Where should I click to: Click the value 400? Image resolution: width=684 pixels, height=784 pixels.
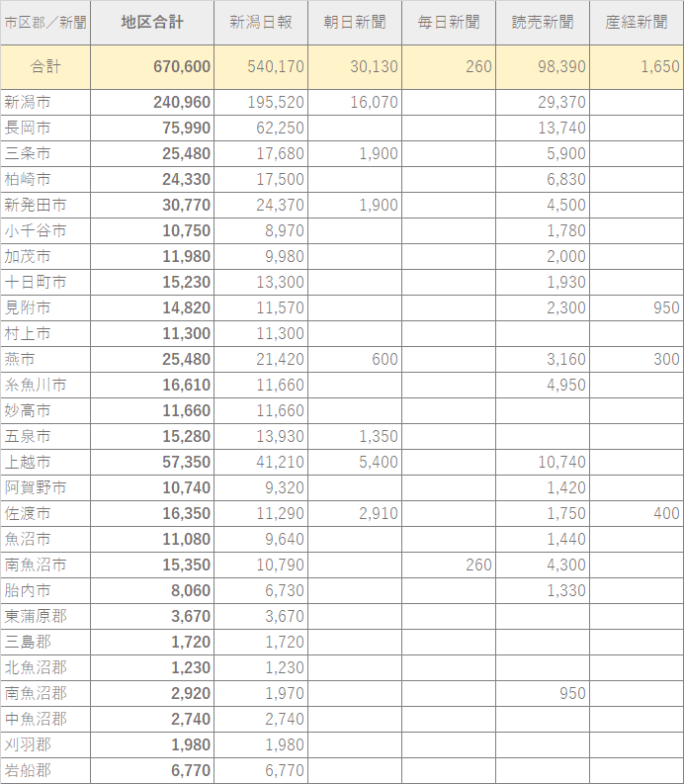[666, 513]
